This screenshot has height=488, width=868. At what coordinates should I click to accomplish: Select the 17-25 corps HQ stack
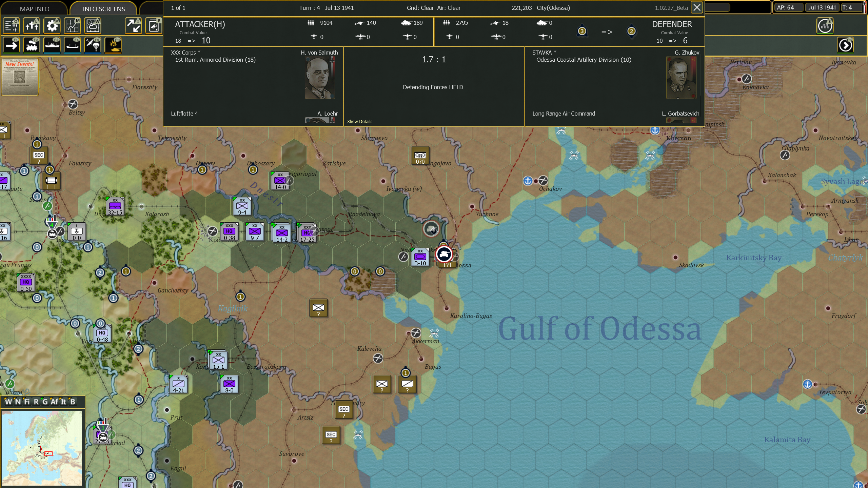click(307, 233)
